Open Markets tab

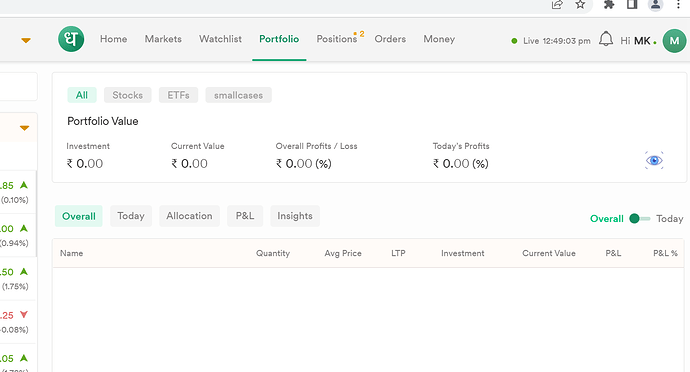(163, 39)
